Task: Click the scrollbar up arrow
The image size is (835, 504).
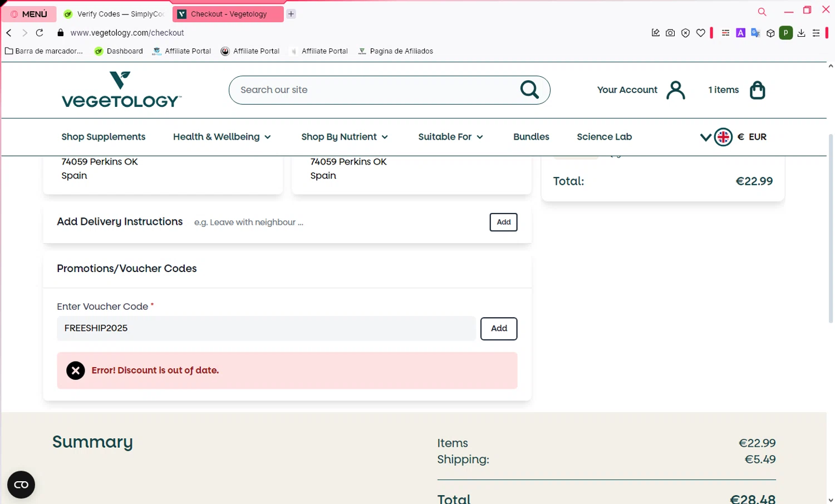Action: pos(831,66)
